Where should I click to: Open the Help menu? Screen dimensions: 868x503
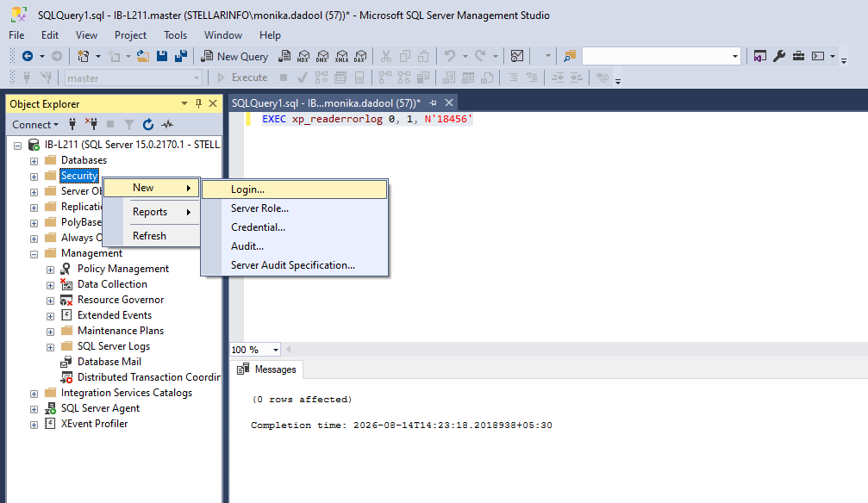coord(270,34)
